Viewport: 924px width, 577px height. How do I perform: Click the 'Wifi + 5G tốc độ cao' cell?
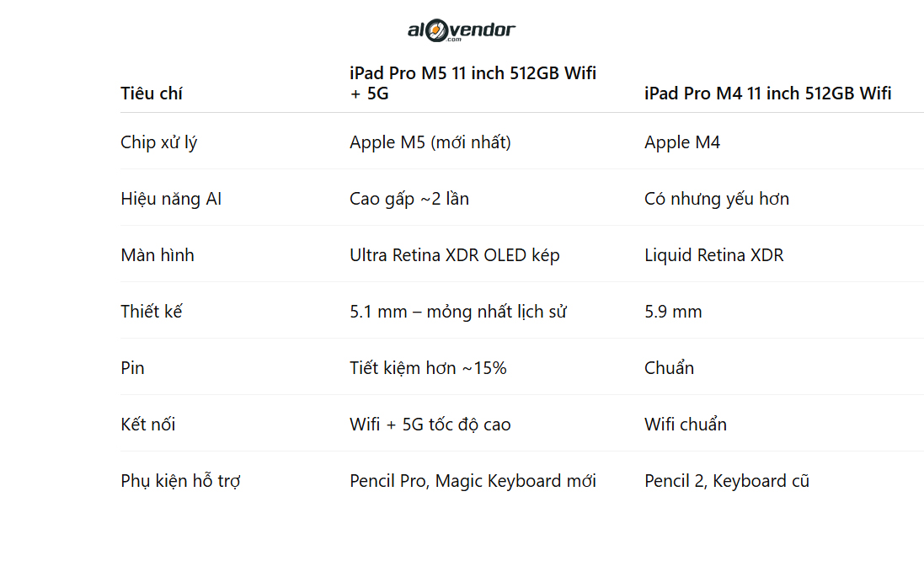430,425
